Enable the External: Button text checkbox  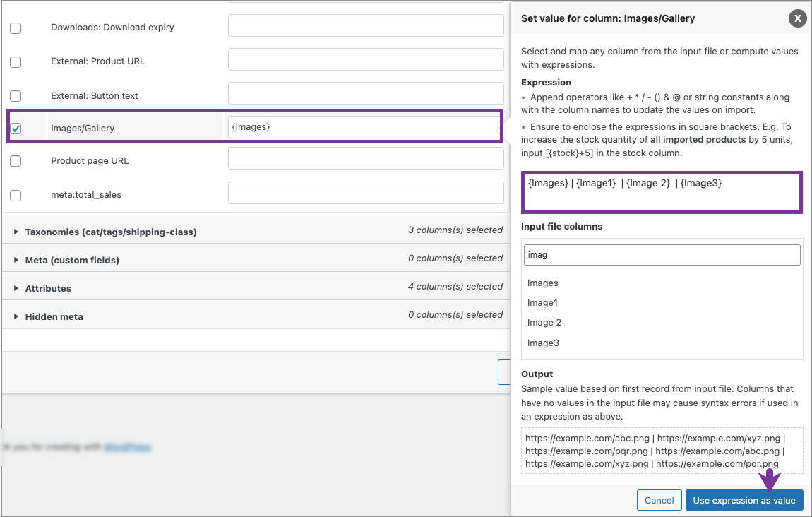pyautogui.click(x=16, y=95)
